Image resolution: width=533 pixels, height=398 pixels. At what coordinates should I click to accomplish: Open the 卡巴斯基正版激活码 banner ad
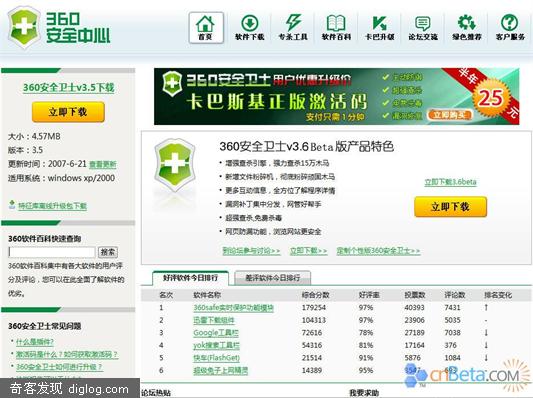click(336, 97)
